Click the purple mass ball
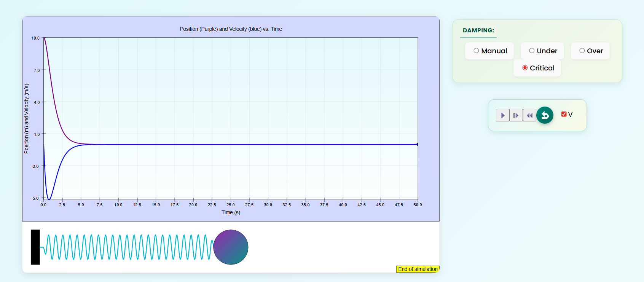This screenshot has height=282, width=644. 231,247
